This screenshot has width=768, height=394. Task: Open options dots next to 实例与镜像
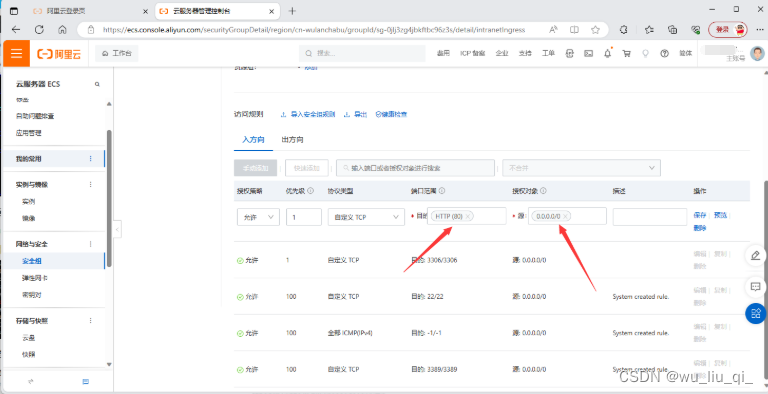(x=90, y=185)
